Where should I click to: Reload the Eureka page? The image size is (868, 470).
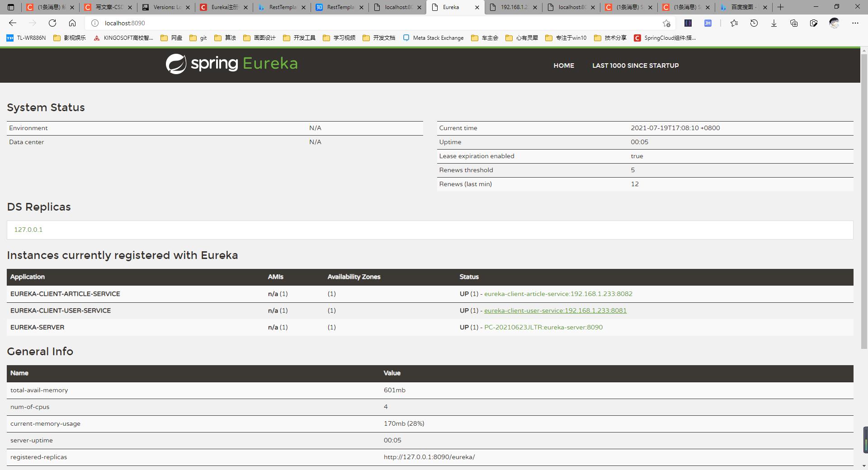tap(52, 23)
